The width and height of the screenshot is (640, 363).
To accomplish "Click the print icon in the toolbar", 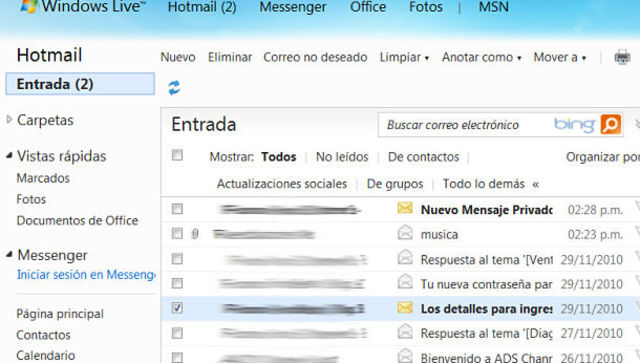I will [x=622, y=57].
